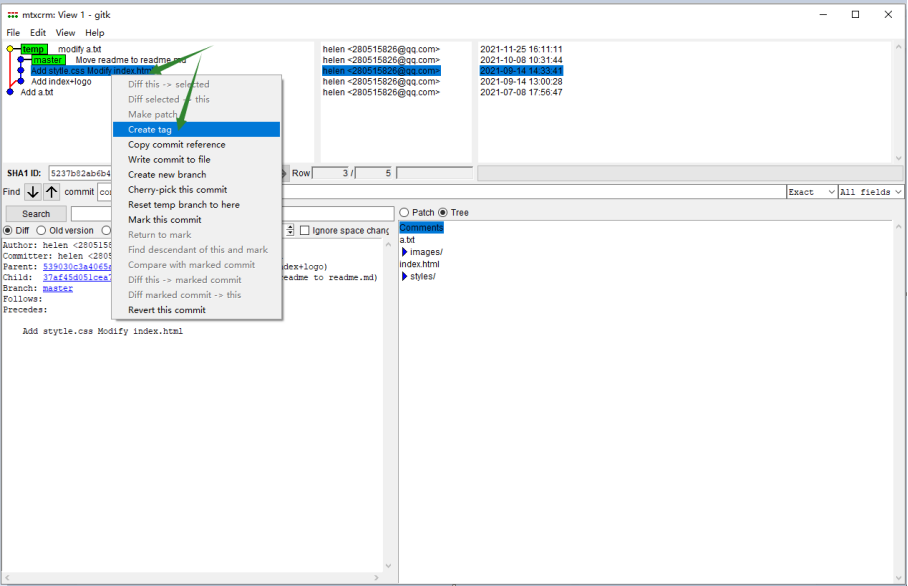Image resolution: width=908 pixels, height=586 pixels.
Task: Click the SHA1 ID input field
Action: [x=79, y=173]
